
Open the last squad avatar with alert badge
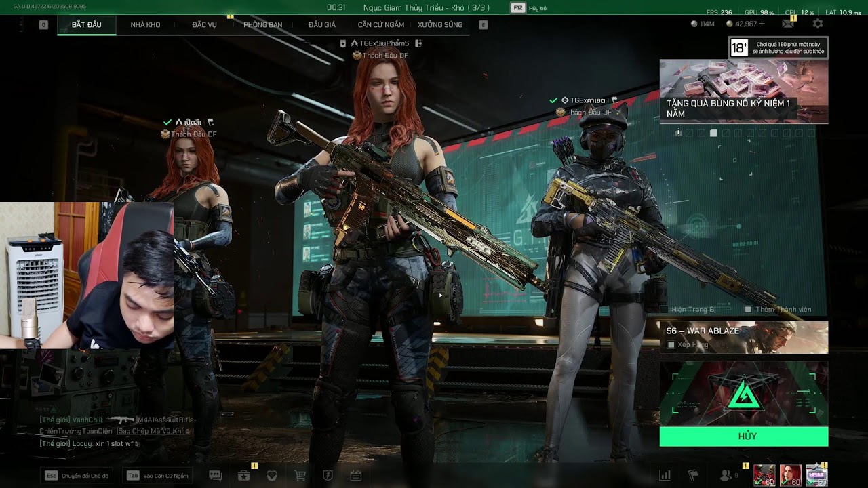coord(816,476)
